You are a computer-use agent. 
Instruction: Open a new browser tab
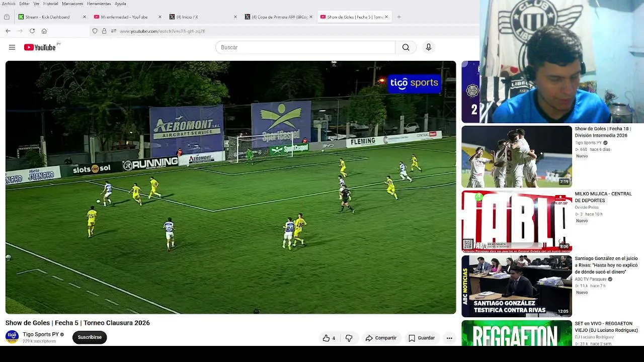[x=399, y=17]
